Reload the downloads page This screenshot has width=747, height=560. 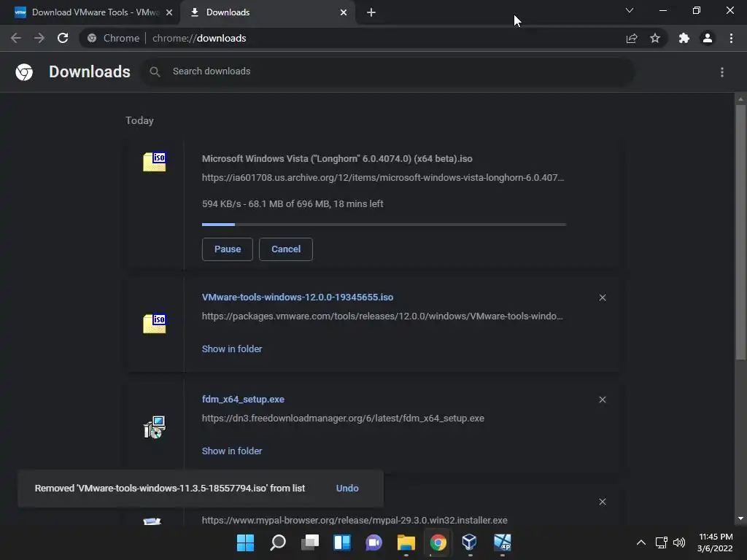pos(63,38)
